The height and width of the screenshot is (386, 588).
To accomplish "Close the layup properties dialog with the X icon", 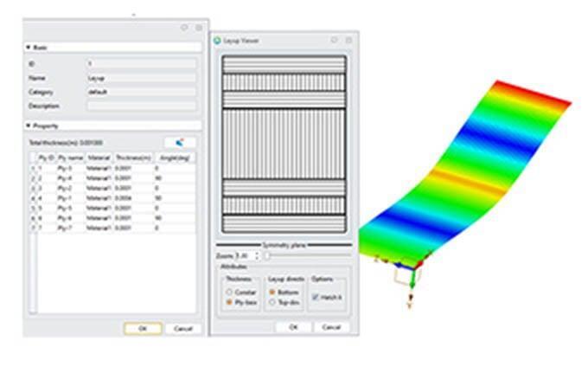I will tap(199, 28).
